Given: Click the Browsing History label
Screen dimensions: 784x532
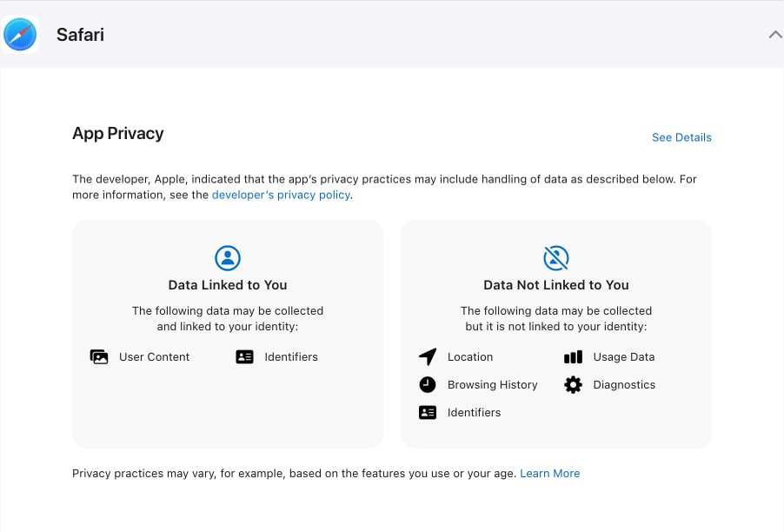Looking at the screenshot, I should coord(492,384).
